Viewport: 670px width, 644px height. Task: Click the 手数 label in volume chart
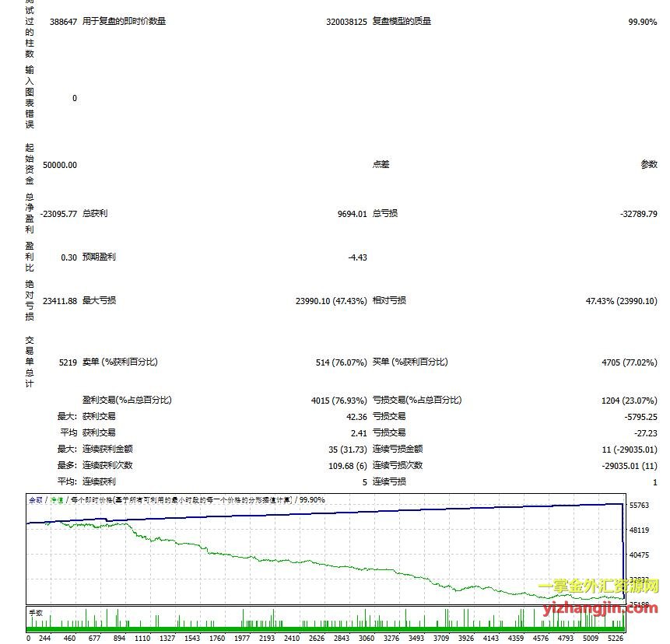tap(36, 613)
